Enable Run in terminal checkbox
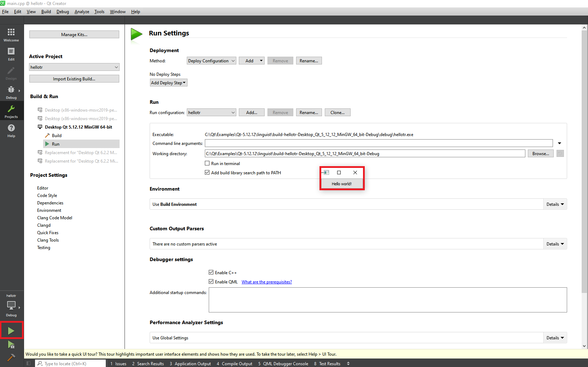Screen dimensions: 588x367 (207, 163)
